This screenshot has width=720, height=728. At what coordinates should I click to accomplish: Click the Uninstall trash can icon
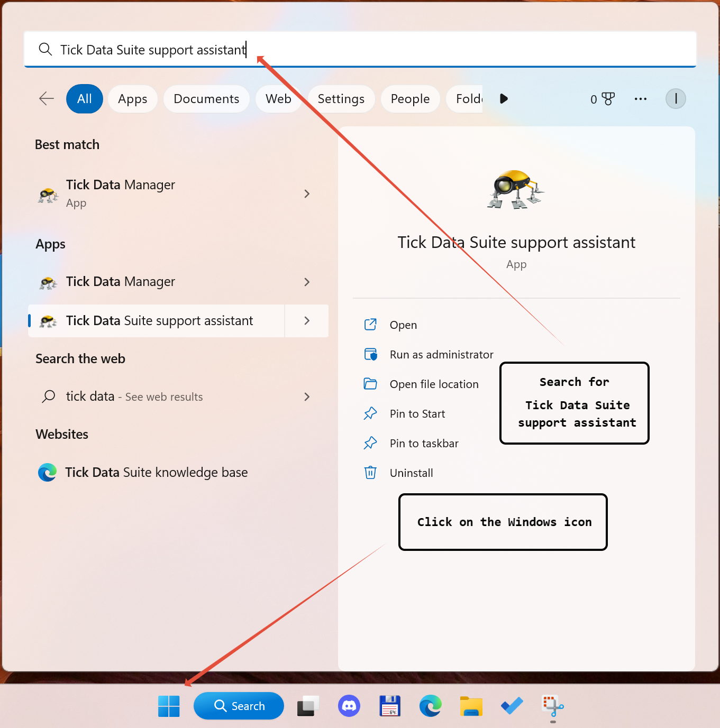coord(370,473)
